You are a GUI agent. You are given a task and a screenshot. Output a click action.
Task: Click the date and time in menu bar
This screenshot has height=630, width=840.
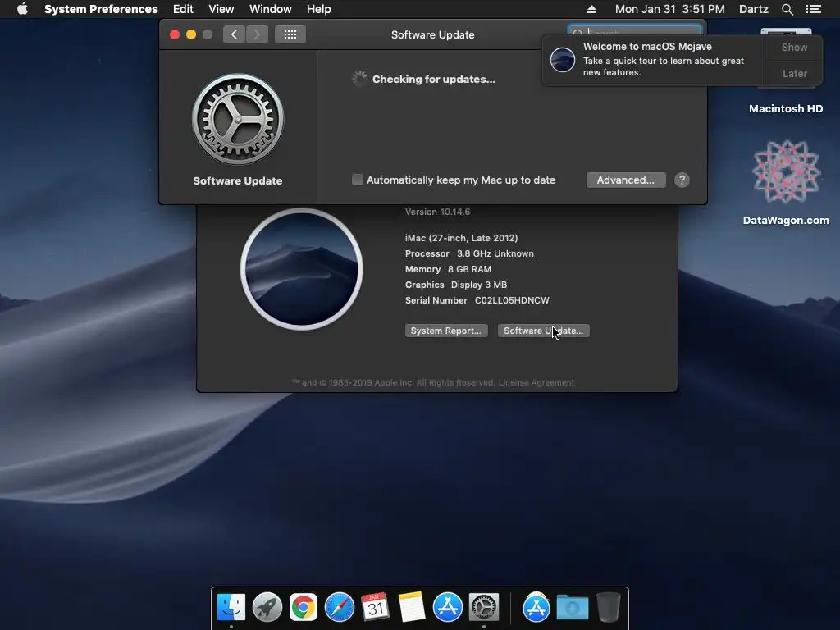click(669, 9)
